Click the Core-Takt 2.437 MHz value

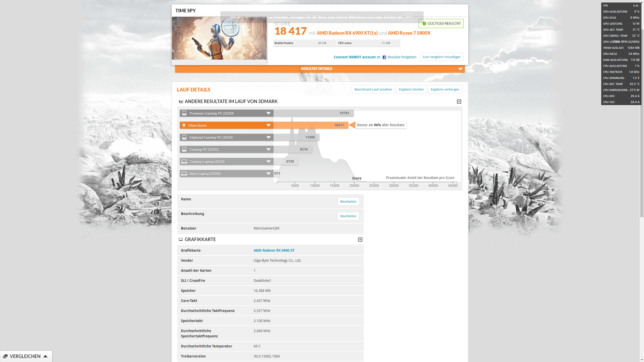(x=262, y=301)
